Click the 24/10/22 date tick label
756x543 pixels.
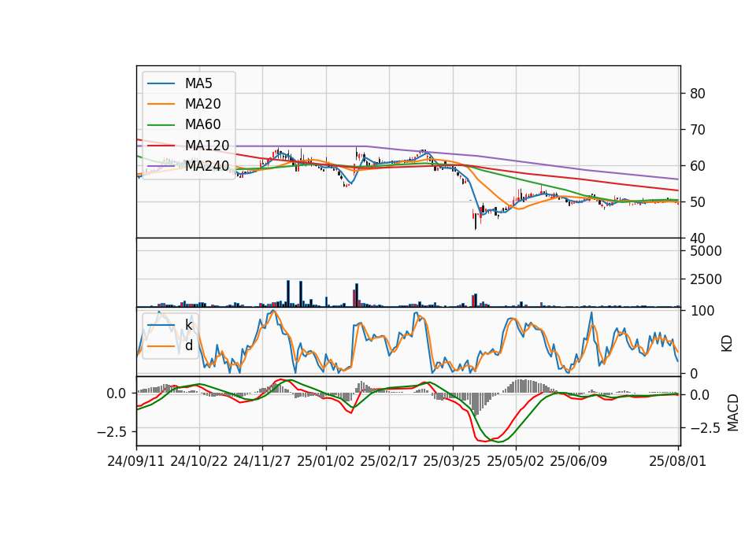199,462
